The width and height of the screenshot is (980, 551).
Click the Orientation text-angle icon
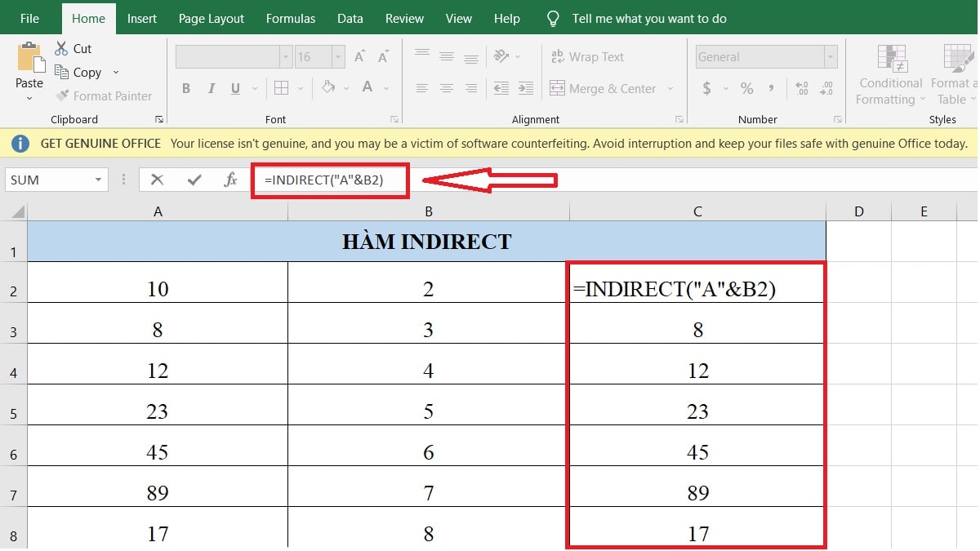point(501,56)
